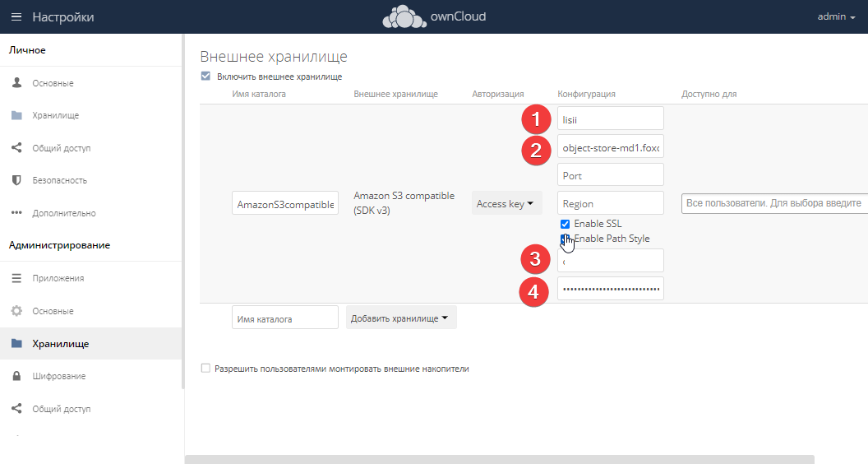Click the lock icon beside Шифрование

coord(16,376)
